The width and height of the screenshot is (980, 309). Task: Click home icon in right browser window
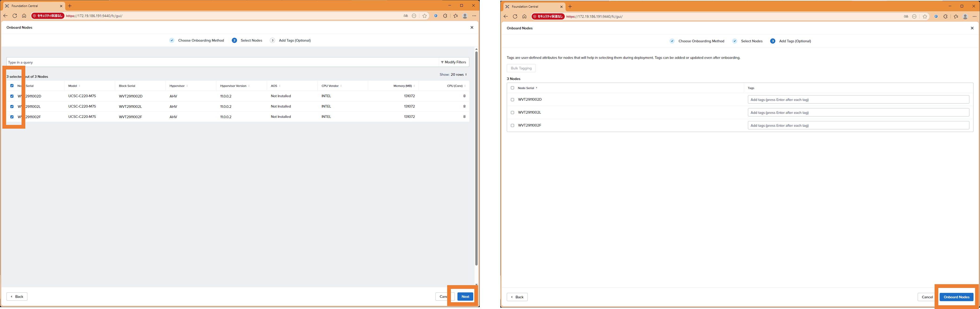[524, 17]
